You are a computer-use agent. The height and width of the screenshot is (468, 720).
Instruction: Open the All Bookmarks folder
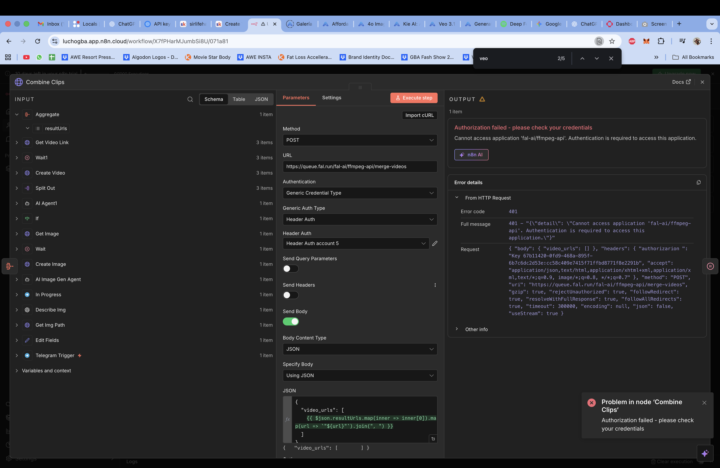[x=693, y=57]
